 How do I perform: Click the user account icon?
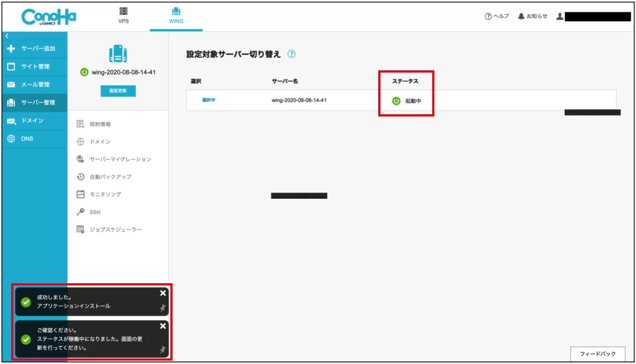coord(560,16)
